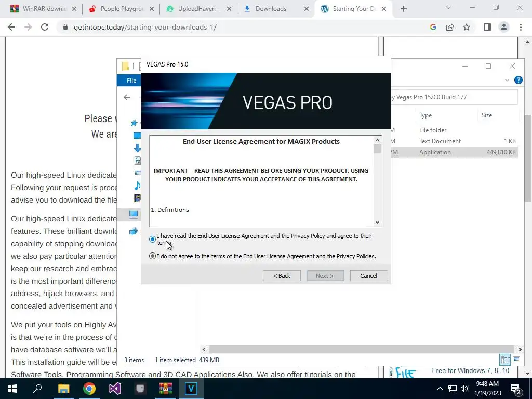Switch to the WinRAR download tab
The height and width of the screenshot is (399, 532).
pyautogui.click(x=43, y=9)
